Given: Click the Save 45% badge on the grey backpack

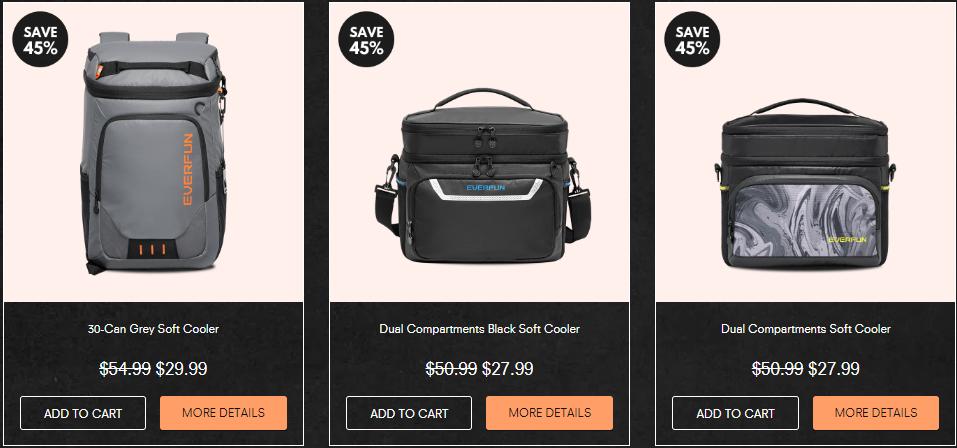Looking at the screenshot, I should tap(40, 39).
